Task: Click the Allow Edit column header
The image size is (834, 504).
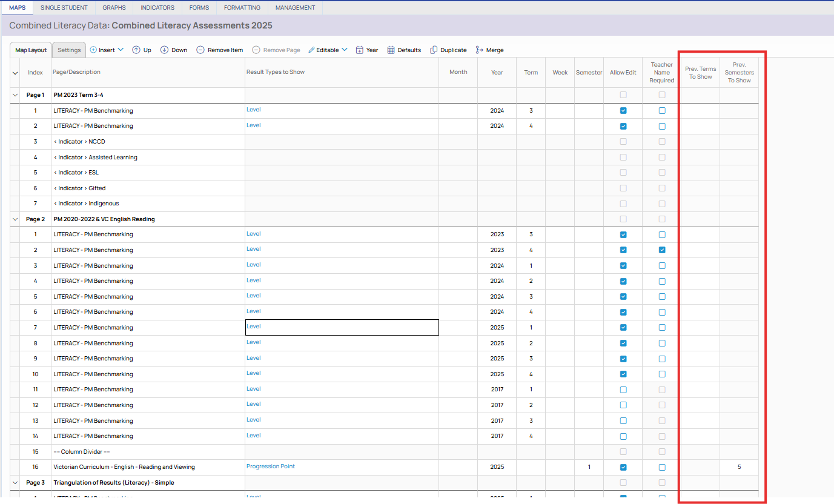Action: (623, 73)
